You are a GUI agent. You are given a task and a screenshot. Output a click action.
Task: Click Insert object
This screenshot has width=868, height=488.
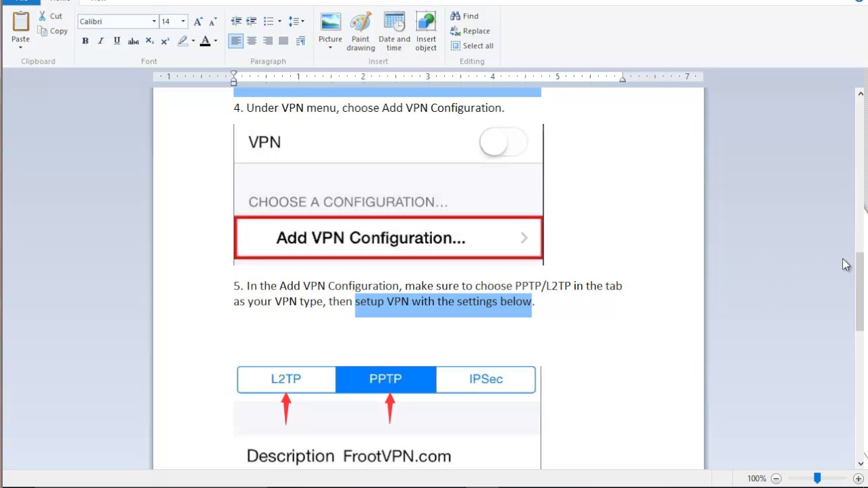point(426,31)
